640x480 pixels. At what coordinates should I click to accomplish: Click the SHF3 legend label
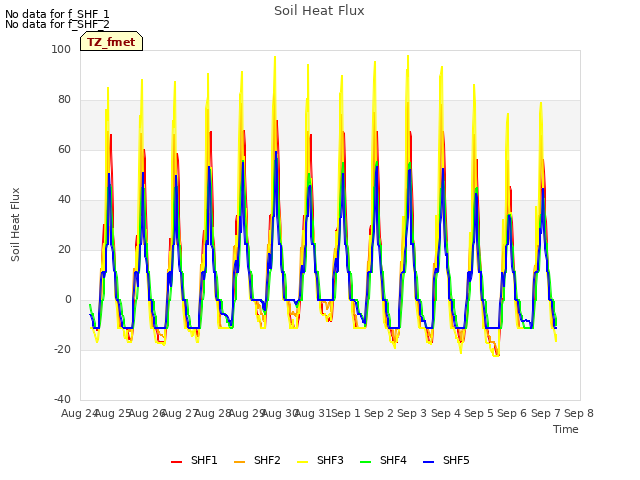330,460
